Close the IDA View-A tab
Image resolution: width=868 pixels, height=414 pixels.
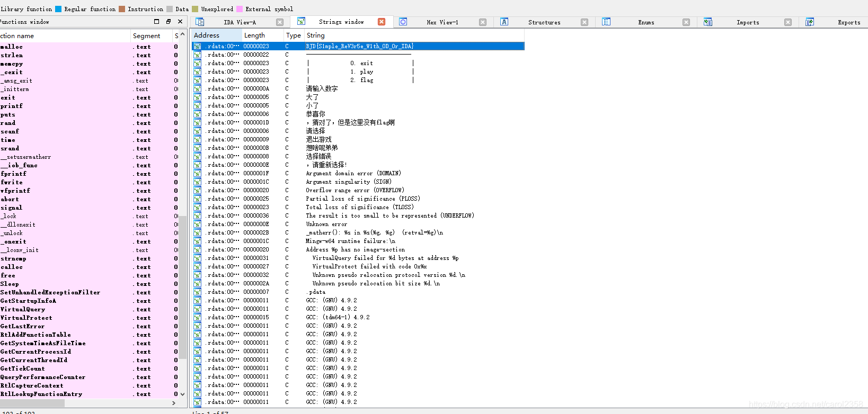(280, 22)
